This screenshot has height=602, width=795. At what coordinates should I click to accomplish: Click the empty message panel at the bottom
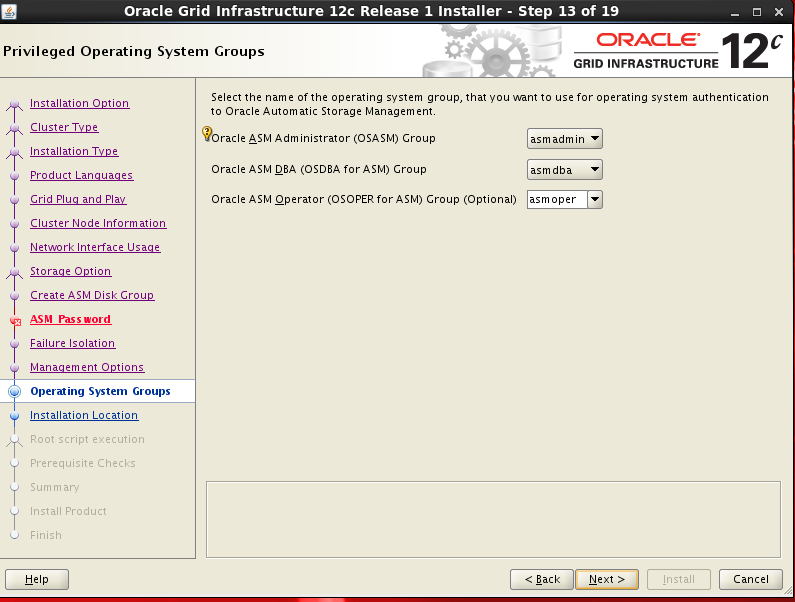click(493, 519)
